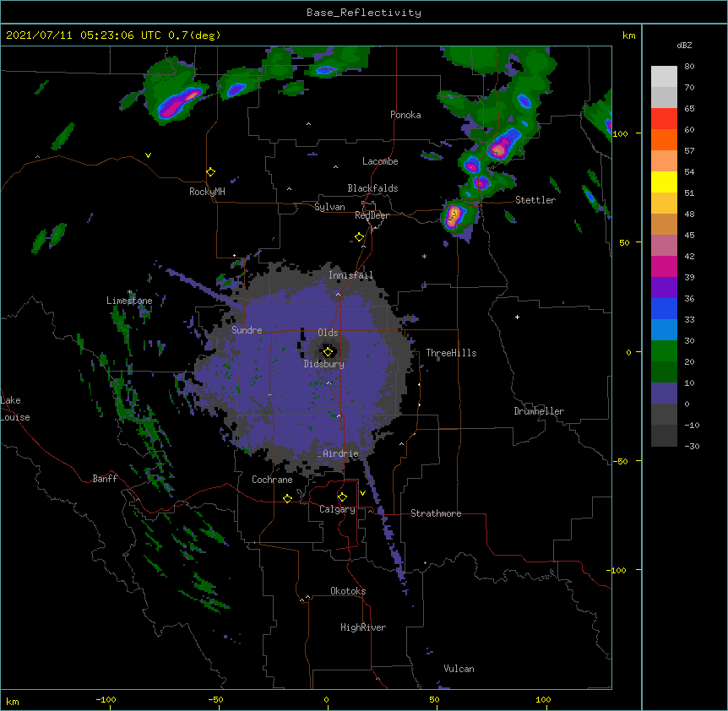Select the Sundre town label
728x711 pixels.
coord(247,330)
